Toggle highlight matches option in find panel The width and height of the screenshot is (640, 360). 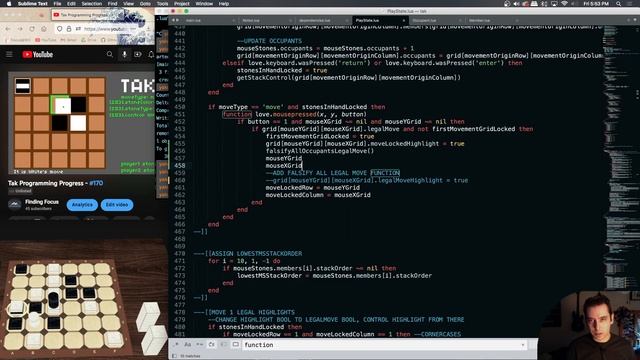[x=236, y=345]
